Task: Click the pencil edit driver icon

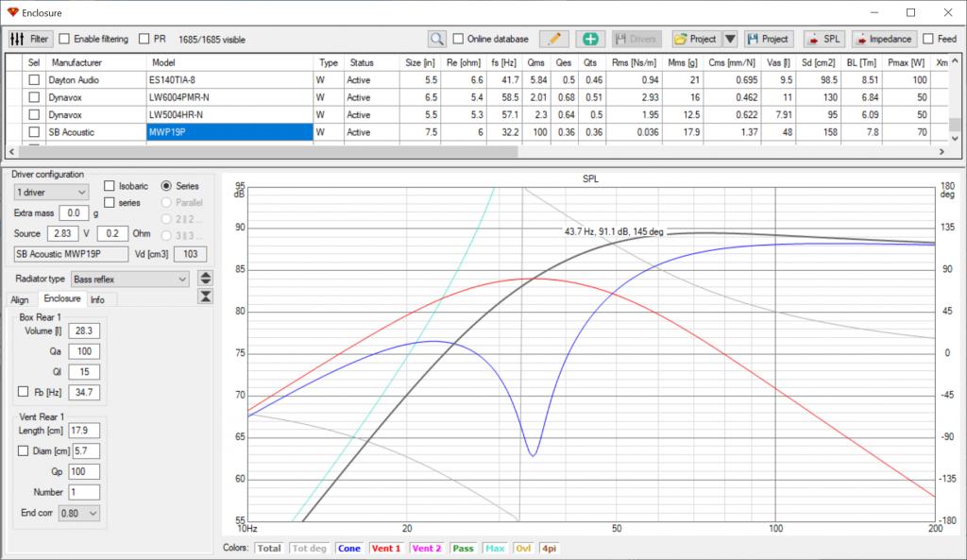Action: tap(553, 39)
